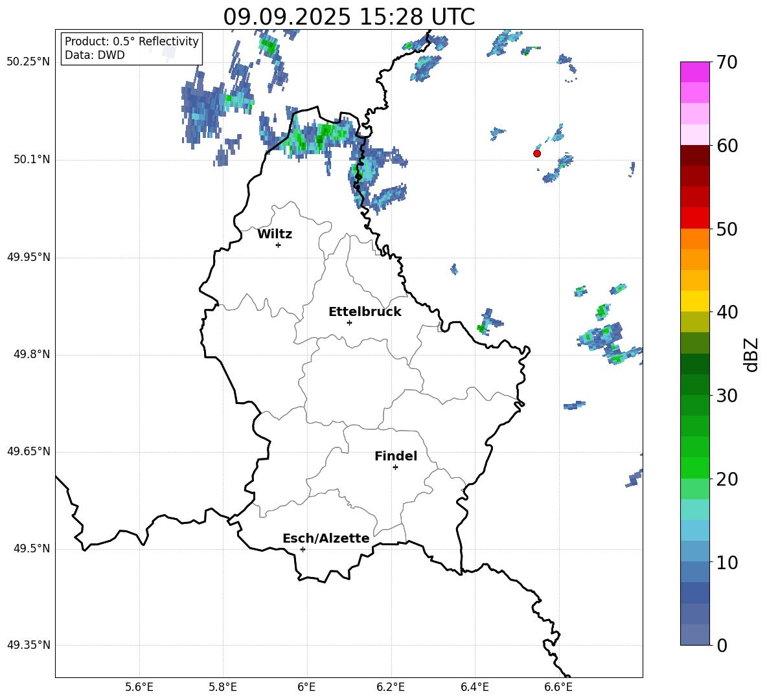The width and height of the screenshot is (767, 700).
Task: Click the 50.1°N latitude label
Action: pos(32,160)
